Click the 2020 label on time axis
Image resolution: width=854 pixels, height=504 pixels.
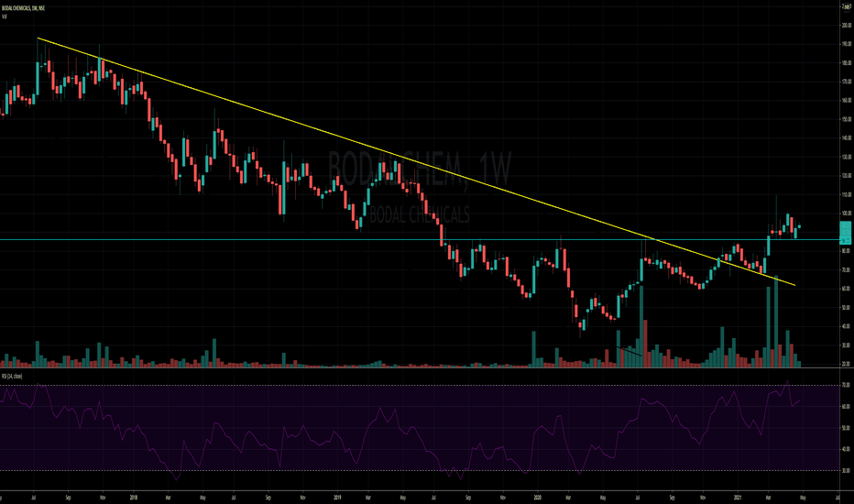tap(538, 498)
